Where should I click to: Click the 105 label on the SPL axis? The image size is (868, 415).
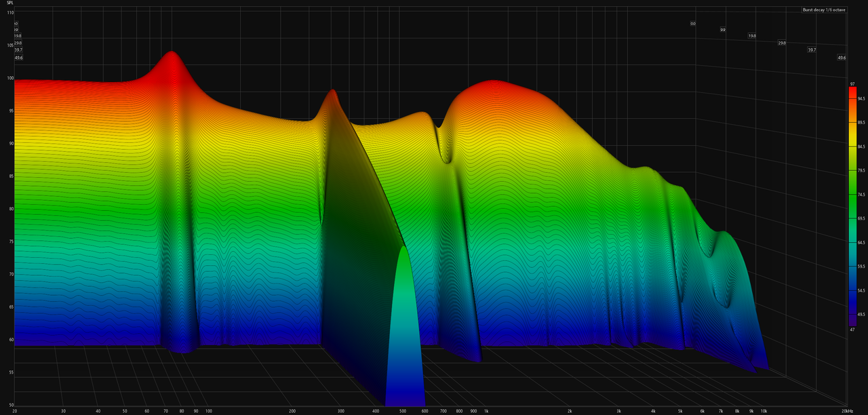[x=10, y=45]
